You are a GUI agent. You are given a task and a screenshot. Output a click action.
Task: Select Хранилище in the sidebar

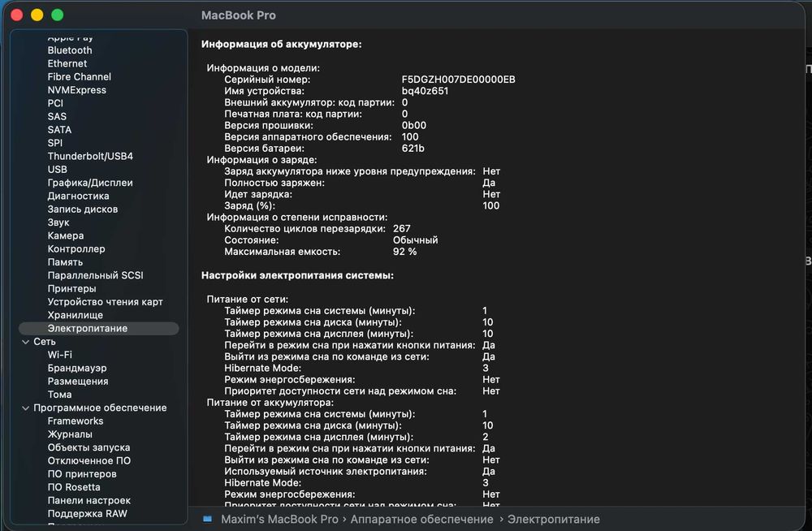(75, 315)
